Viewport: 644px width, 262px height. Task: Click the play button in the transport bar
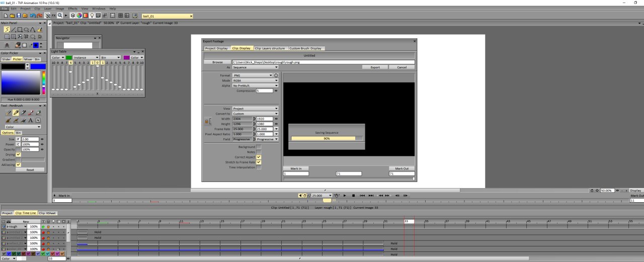[x=345, y=195]
